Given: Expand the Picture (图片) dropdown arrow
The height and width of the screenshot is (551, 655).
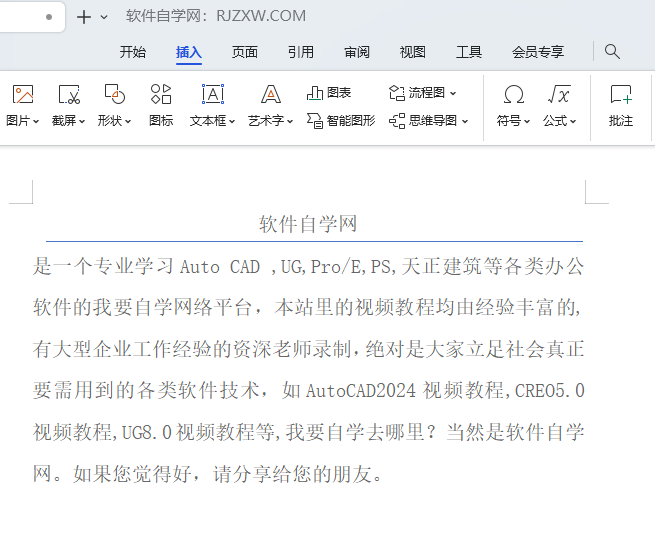Looking at the screenshot, I should 36,122.
